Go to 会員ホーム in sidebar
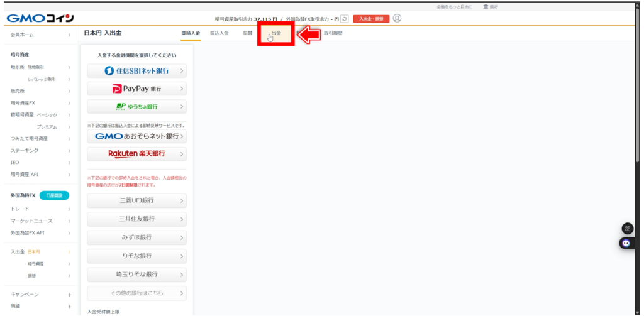Image resolution: width=644 pixels, height=316 pixels. (41, 35)
